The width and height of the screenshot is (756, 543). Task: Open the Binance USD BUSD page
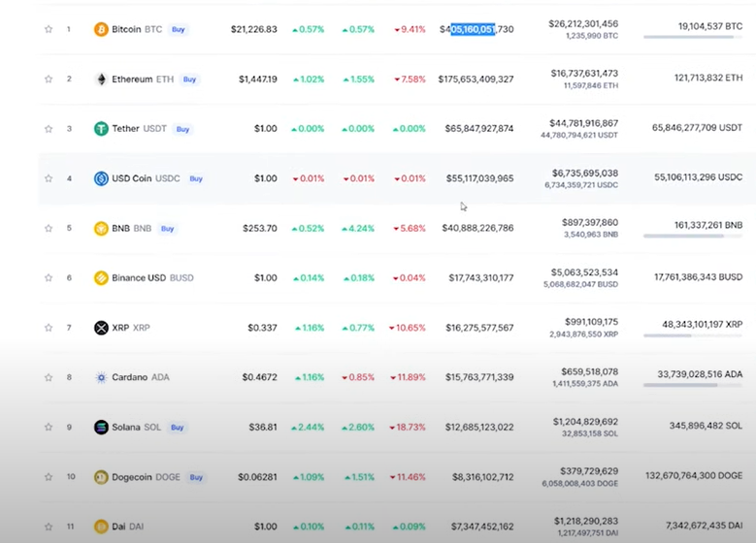(x=152, y=277)
